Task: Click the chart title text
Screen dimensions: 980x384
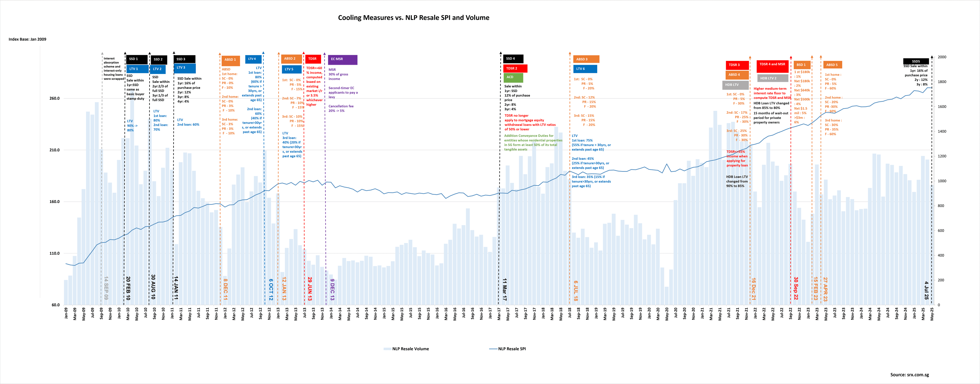Action: point(413,18)
